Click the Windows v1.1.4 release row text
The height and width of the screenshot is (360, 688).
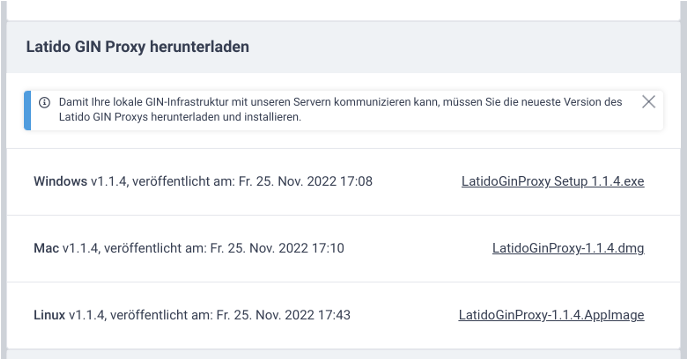203,181
